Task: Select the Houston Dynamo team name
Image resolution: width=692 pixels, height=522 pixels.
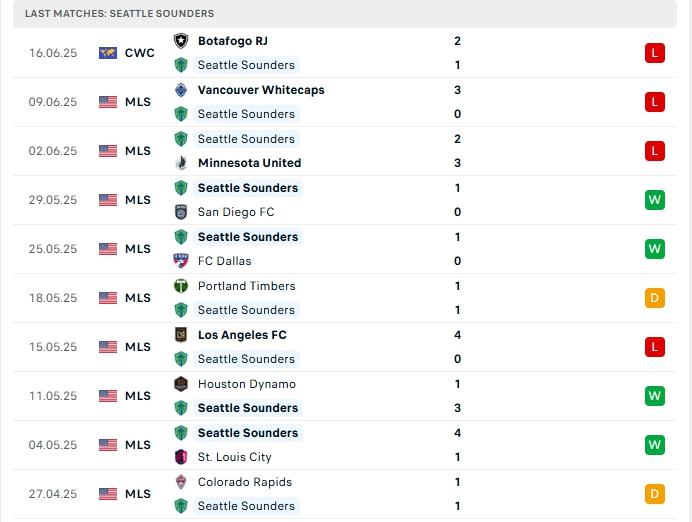Action: click(x=246, y=384)
